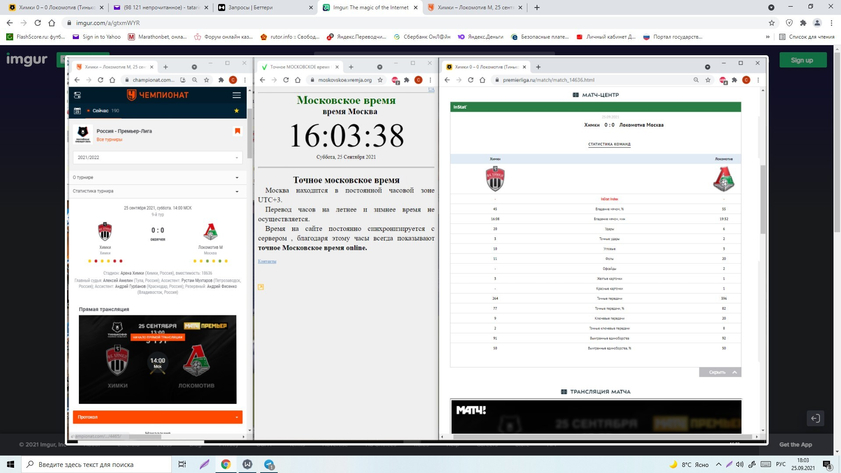Click the imgur exit icon at lower right
The width and height of the screenshot is (841, 473).
tap(815, 418)
